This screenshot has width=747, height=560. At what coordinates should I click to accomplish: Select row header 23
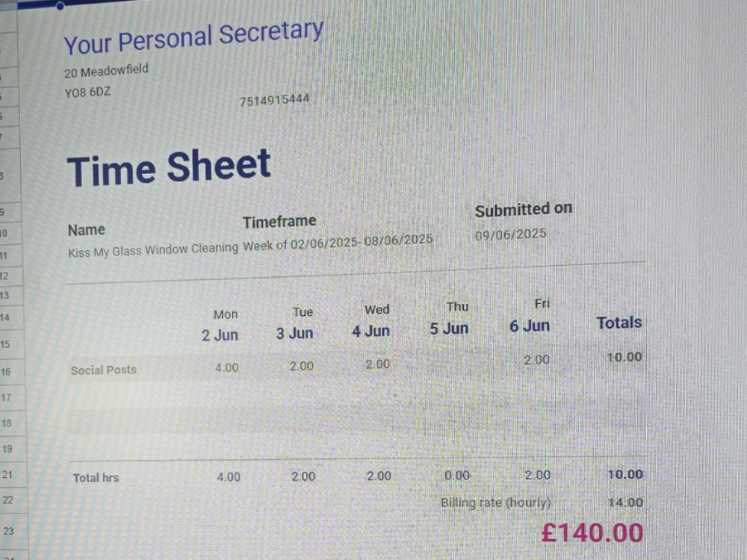click(x=8, y=531)
